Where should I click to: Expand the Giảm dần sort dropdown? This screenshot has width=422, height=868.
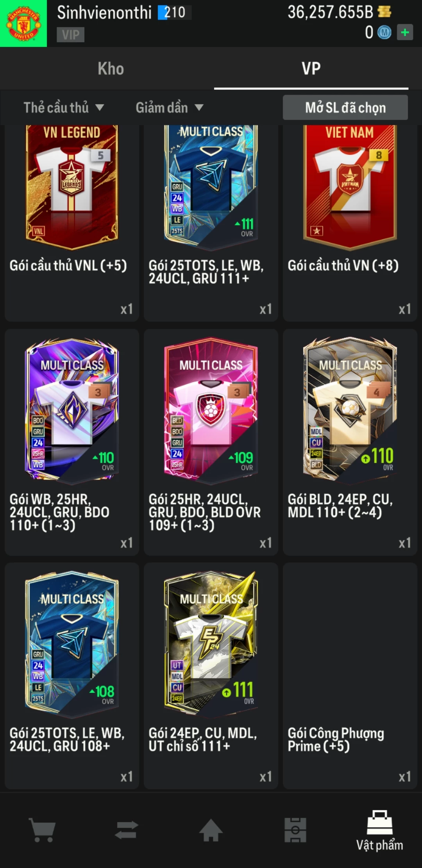click(170, 108)
